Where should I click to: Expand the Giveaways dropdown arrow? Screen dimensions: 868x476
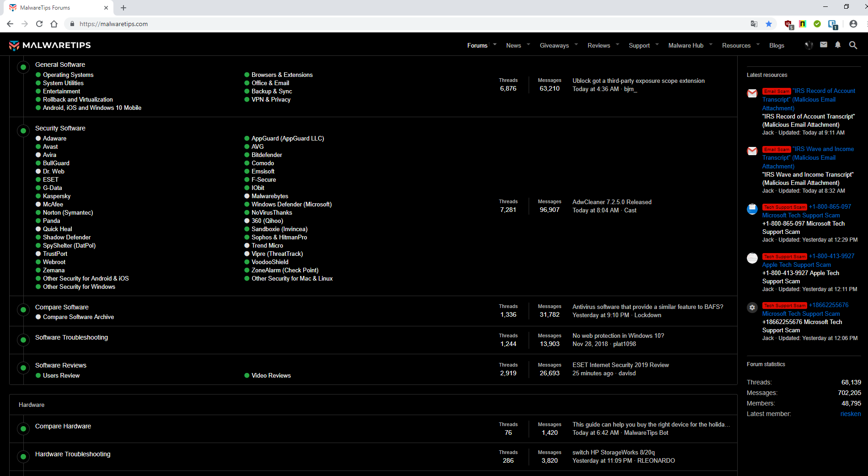576,44
